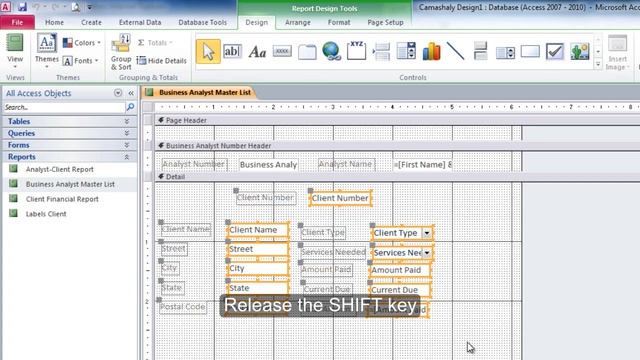Switch to the Create tab
Screen dimensions: 640x360
tap(91, 22)
